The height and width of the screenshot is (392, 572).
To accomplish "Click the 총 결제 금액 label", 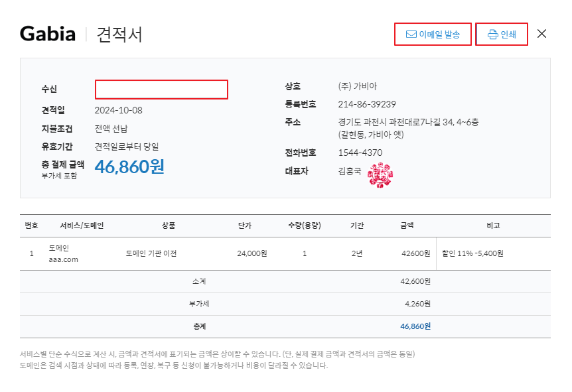I will 63,164.
